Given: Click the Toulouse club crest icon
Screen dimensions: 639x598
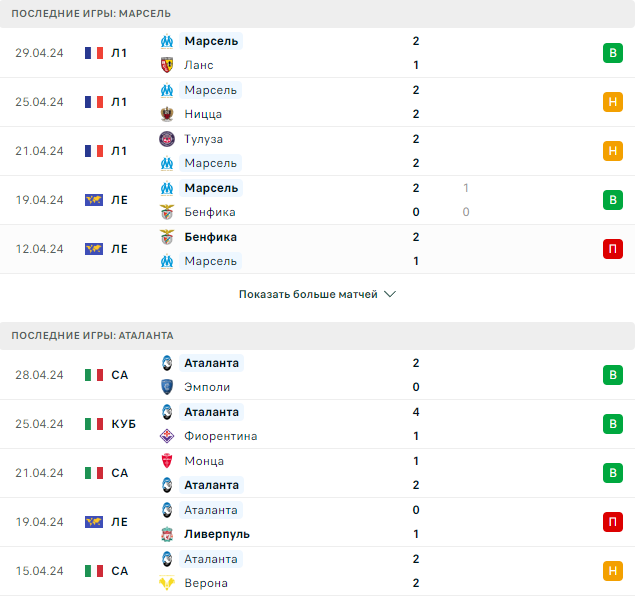Looking at the screenshot, I should pos(167,139).
